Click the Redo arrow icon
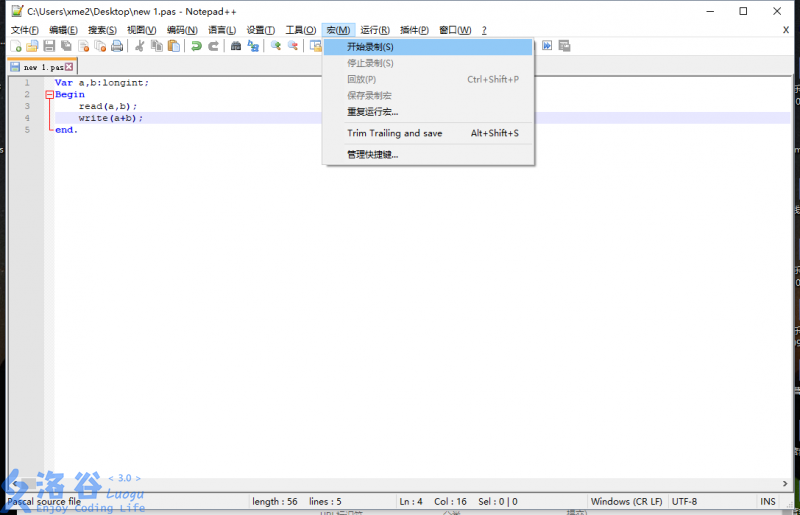The image size is (800, 515). pos(213,46)
